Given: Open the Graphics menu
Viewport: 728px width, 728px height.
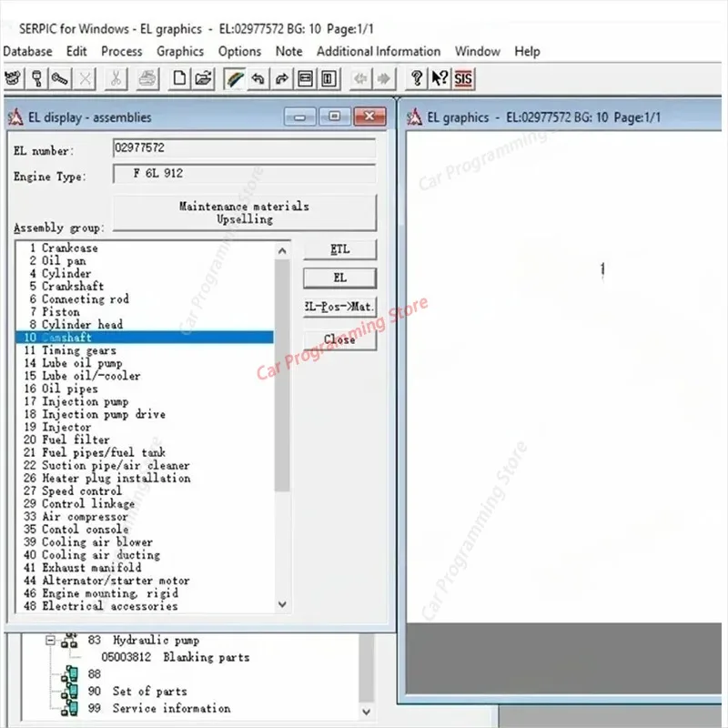Looking at the screenshot, I should click(x=180, y=51).
